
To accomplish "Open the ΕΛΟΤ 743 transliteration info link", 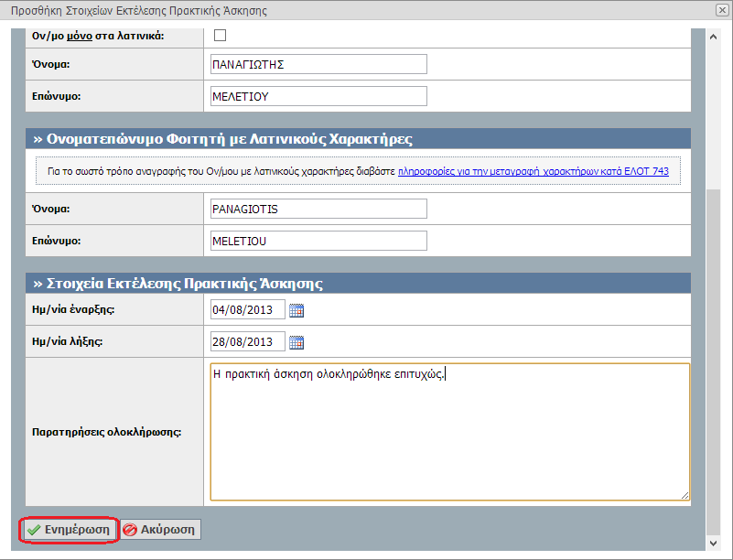I will (533, 171).
